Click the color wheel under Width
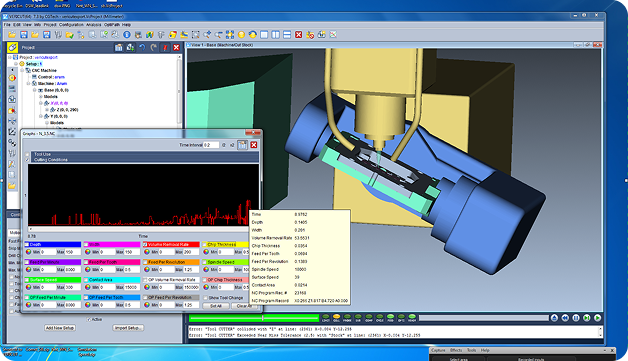628x361 pixels. pos(88,252)
